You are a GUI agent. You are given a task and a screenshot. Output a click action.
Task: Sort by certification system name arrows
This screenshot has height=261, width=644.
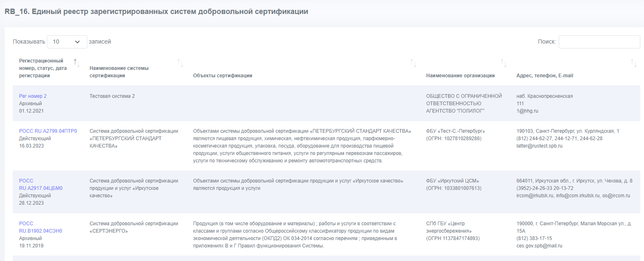tap(180, 63)
